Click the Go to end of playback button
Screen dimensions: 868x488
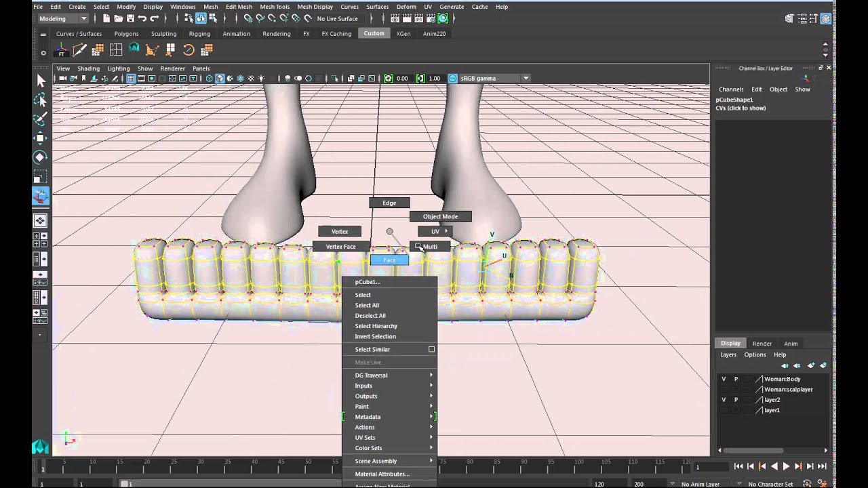(x=822, y=466)
